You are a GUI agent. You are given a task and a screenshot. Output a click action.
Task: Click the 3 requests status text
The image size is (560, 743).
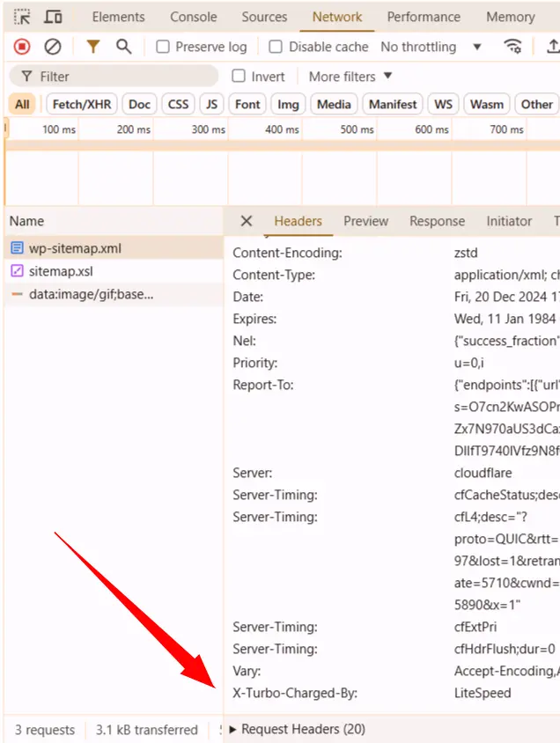click(x=45, y=730)
